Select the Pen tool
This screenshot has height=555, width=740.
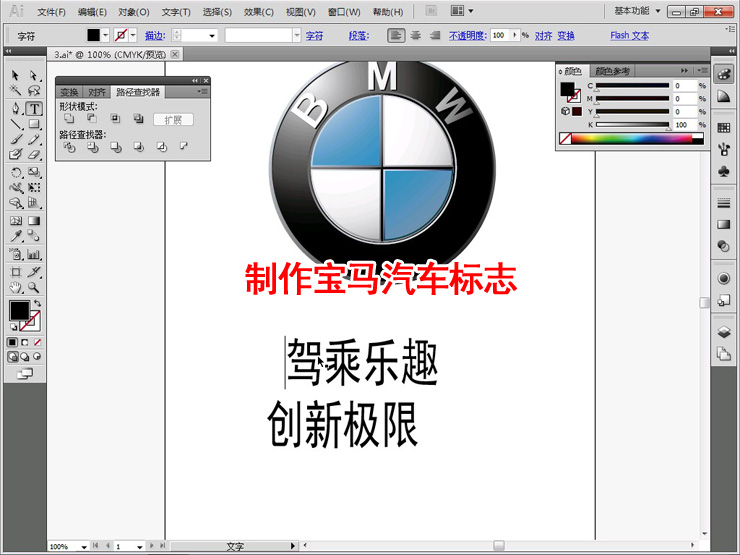click(16, 108)
